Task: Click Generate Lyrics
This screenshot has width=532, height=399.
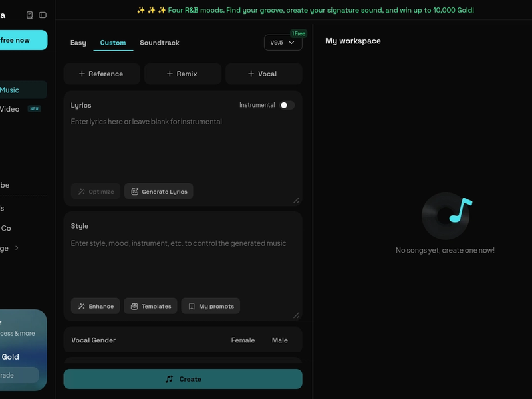Action: 159,192
